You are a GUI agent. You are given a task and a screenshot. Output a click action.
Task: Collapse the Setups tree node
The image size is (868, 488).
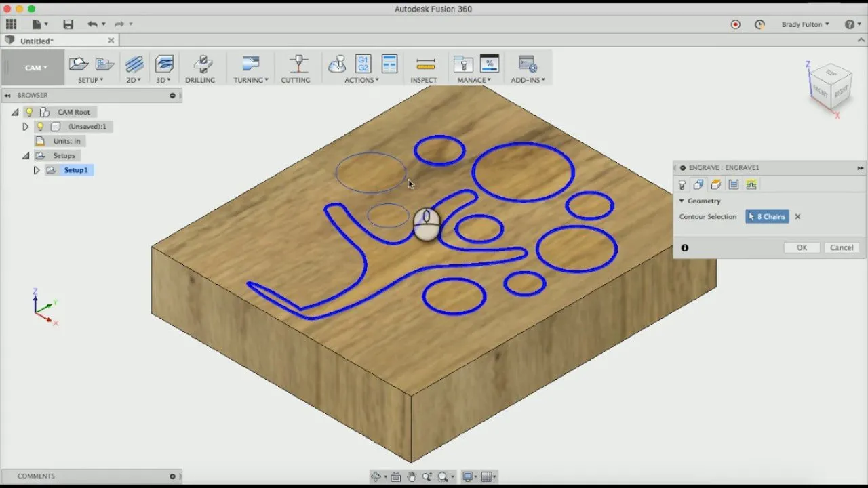pos(26,156)
